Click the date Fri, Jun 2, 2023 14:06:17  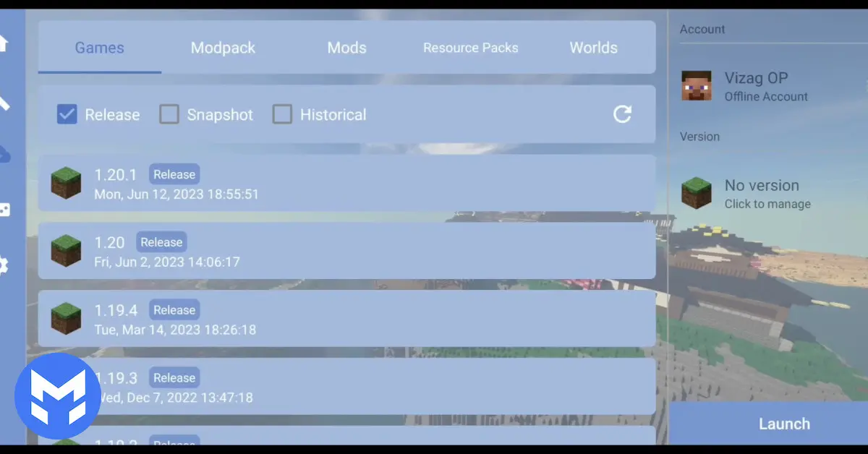click(x=167, y=262)
